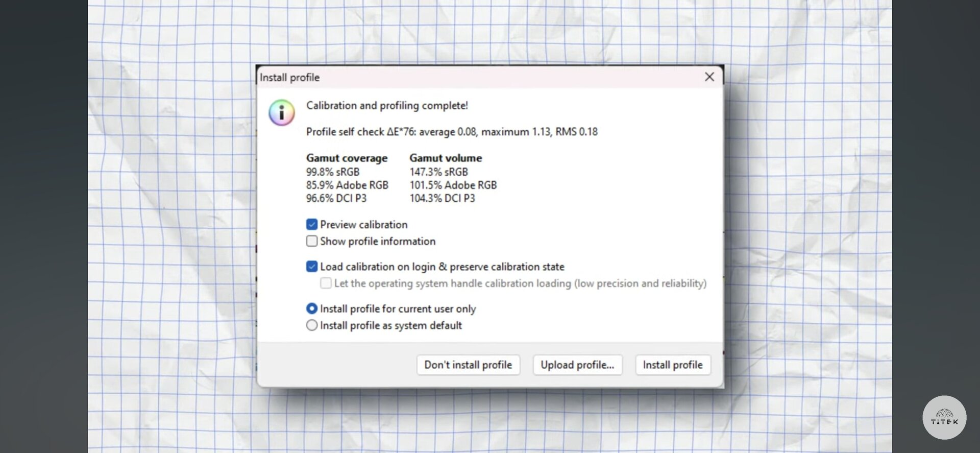
Task: Confirm with the Install profile button
Action: (673, 365)
